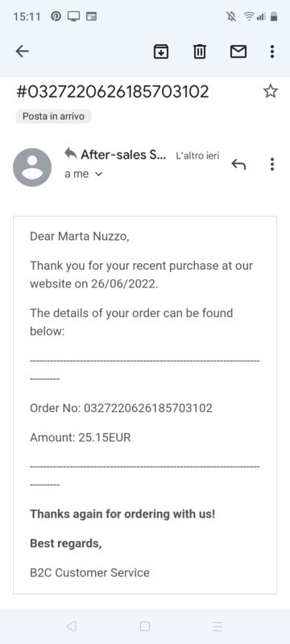
Task: Star the order confirmation email
Action: click(271, 91)
